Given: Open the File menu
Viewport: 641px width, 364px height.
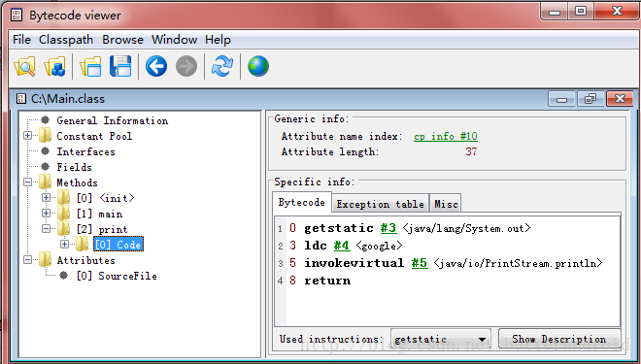Looking at the screenshot, I should [21, 40].
